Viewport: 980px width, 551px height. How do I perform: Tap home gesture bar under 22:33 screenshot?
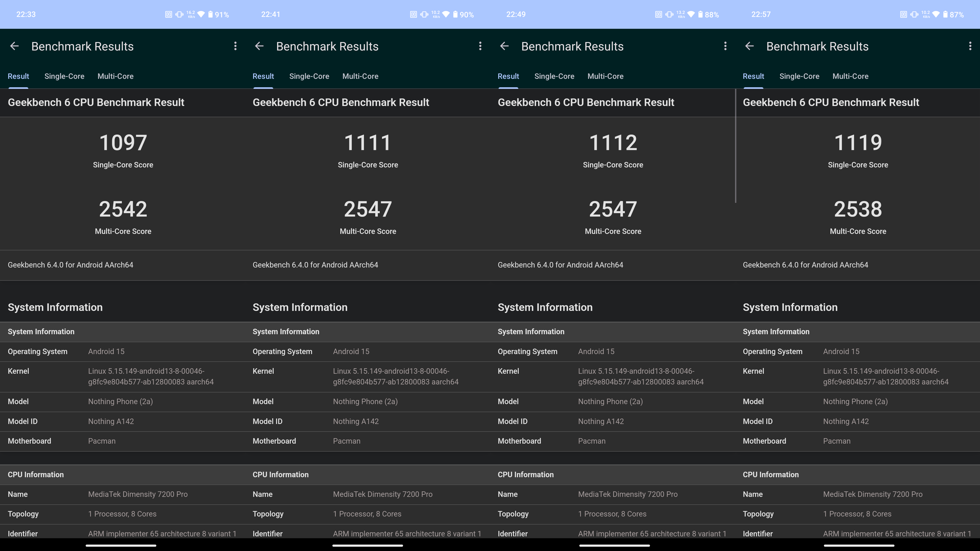point(121,545)
